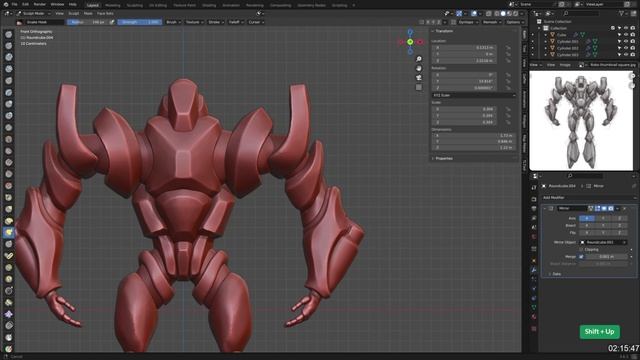Switch to the Sculpting workspace tab

pyautogui.click(x=134, y=5)
